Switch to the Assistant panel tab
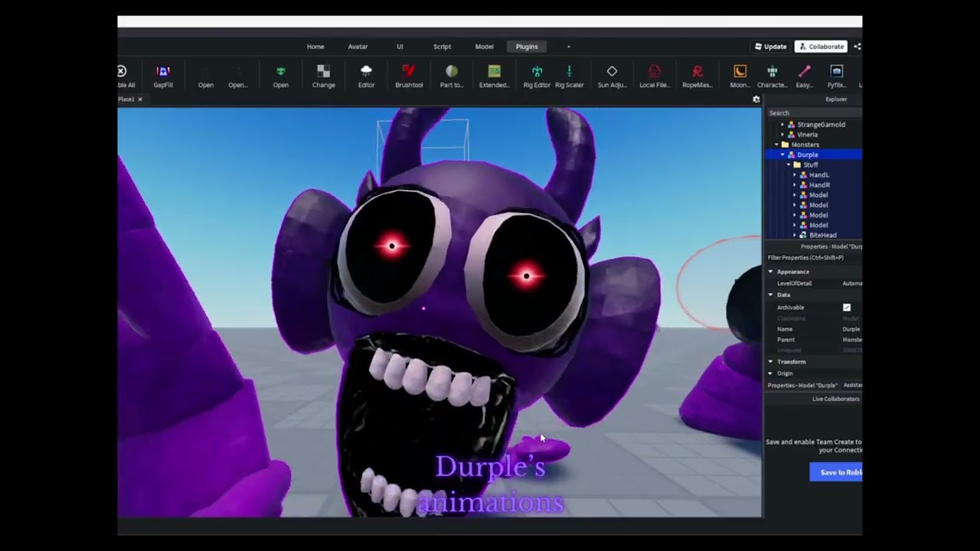 tap(853, 386)
